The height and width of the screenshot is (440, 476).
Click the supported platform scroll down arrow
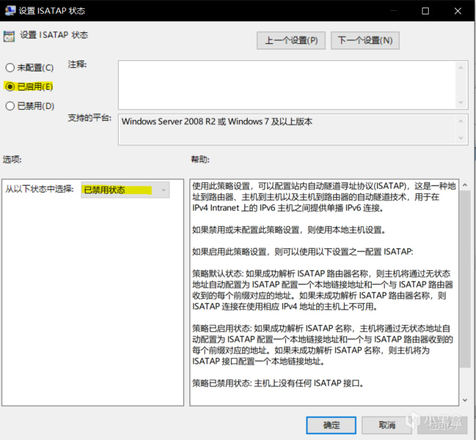461,138
